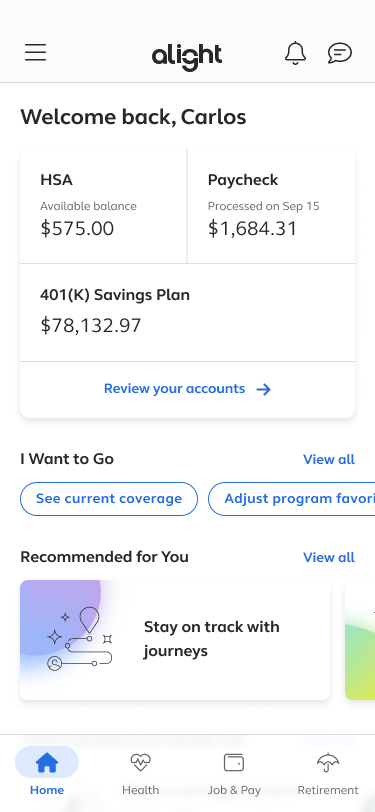Image resolution: width=375 pixels, height=812 pixels.
Task: Tap the Job & Pay wallet icon
Action: (x=234, y=762)
